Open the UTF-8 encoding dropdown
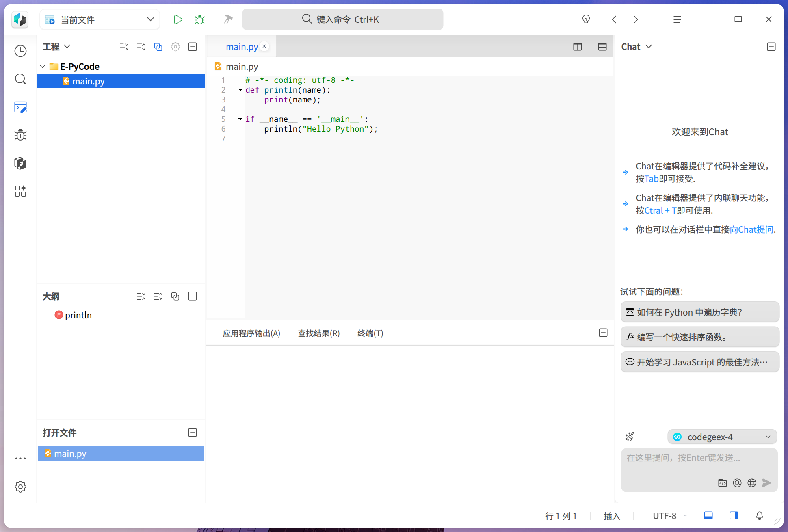788x532 pixels. tap(670, 516)
